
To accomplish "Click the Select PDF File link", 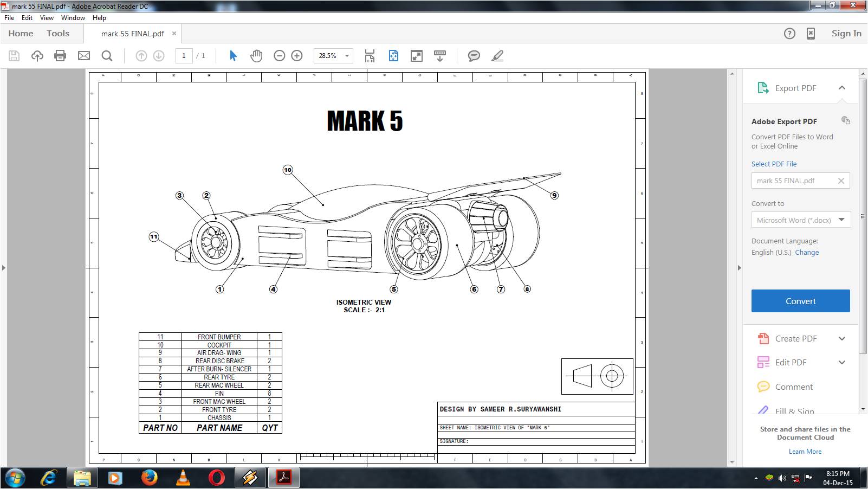I will [x=774, y=164].
